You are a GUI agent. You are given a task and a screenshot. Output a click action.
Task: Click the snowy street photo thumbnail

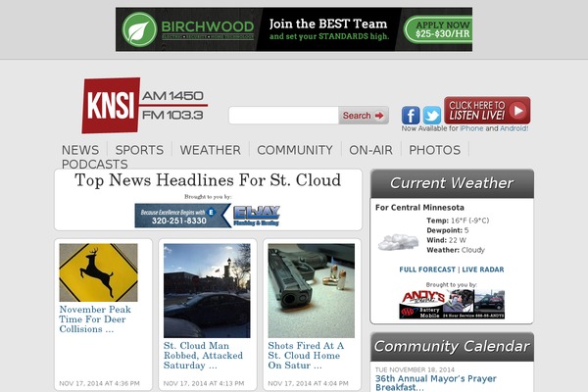click(207, 291)
